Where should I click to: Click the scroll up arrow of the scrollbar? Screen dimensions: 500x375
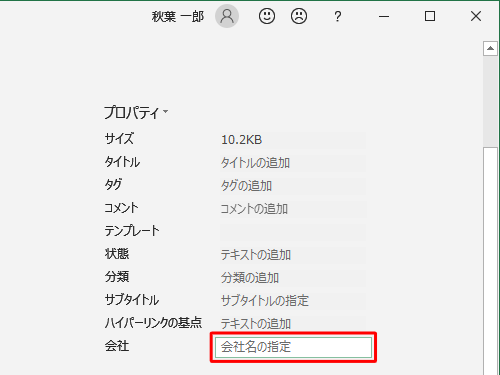tap(490, 49)
